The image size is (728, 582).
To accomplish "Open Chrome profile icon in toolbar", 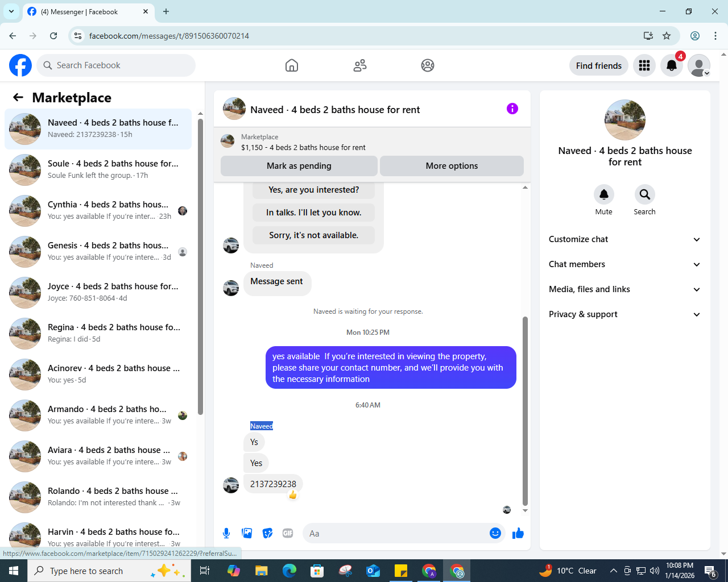I will [x=695, y=36].
